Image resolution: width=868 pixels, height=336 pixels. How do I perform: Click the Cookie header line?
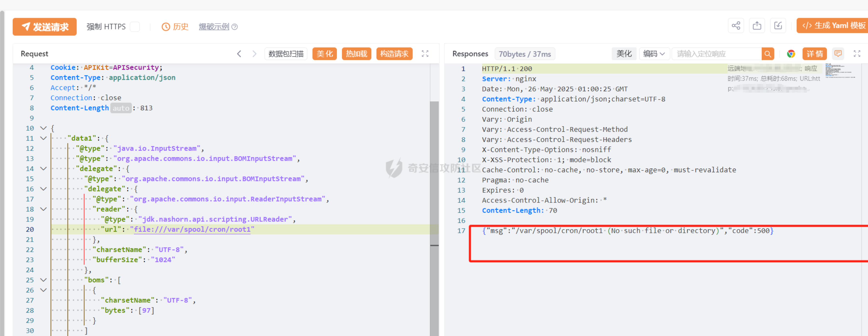tap(106, 68)
